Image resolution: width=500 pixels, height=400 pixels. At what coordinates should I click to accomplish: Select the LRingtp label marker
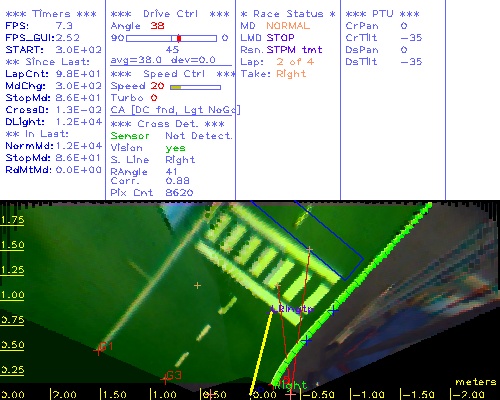292,309
